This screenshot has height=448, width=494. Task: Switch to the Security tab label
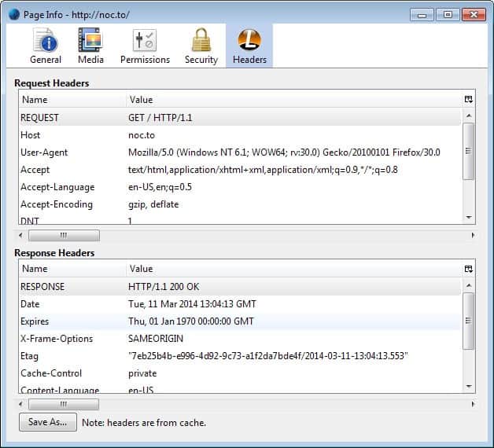pyautogui.click(x=201, y=60)
